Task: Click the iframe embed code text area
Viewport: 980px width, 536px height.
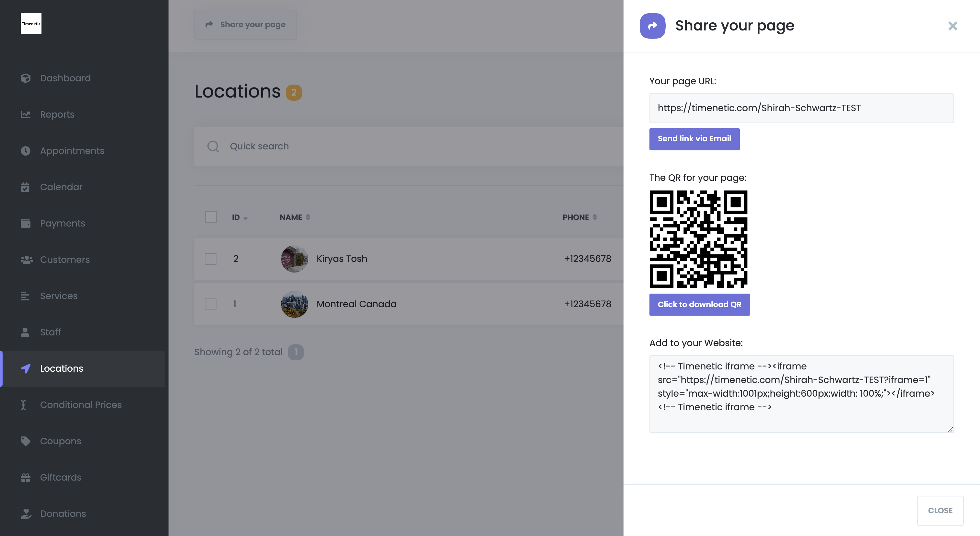Action: tap(801, 394)
